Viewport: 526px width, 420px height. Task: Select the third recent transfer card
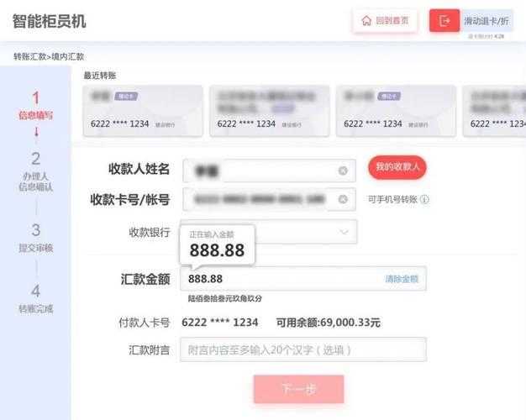pos(396,111)
